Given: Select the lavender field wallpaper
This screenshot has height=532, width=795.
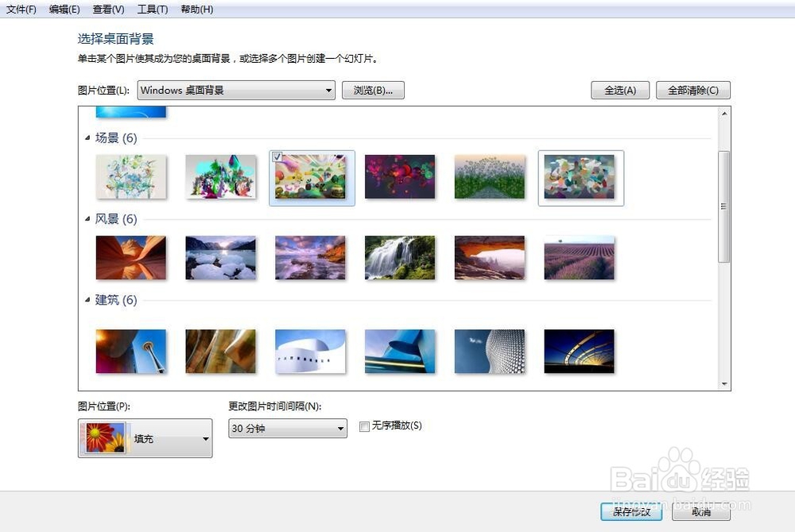Looking at the screenshot, I should (x=580, y=258).
